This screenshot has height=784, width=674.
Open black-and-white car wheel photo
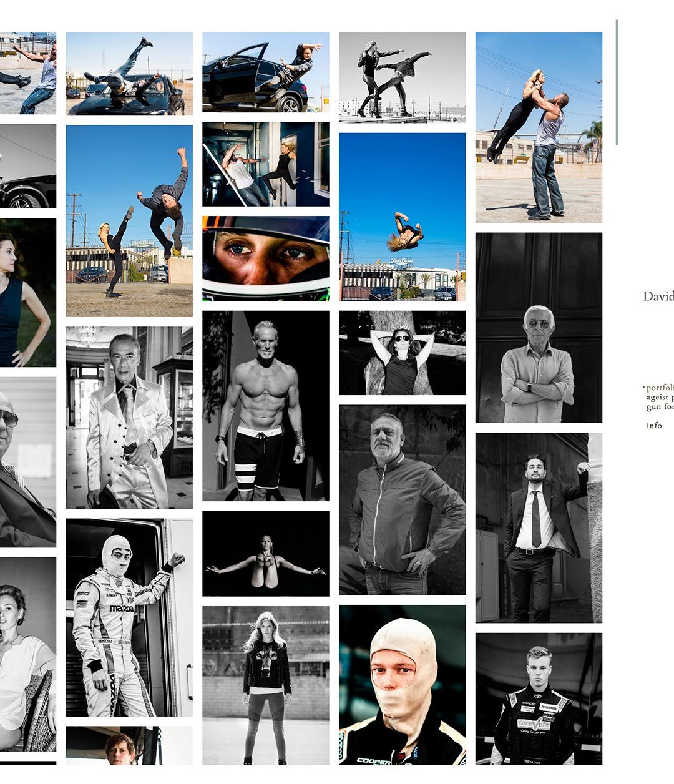pos(28,166)
